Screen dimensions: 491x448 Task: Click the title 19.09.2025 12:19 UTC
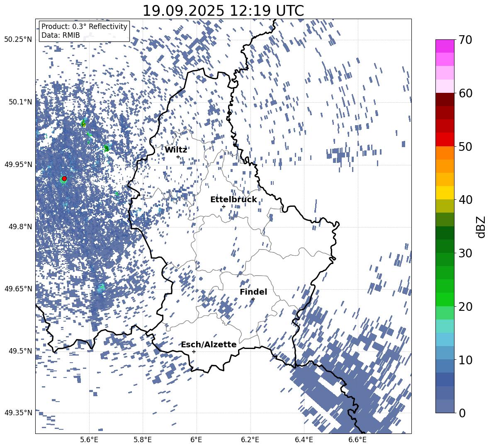click(223, 11)
